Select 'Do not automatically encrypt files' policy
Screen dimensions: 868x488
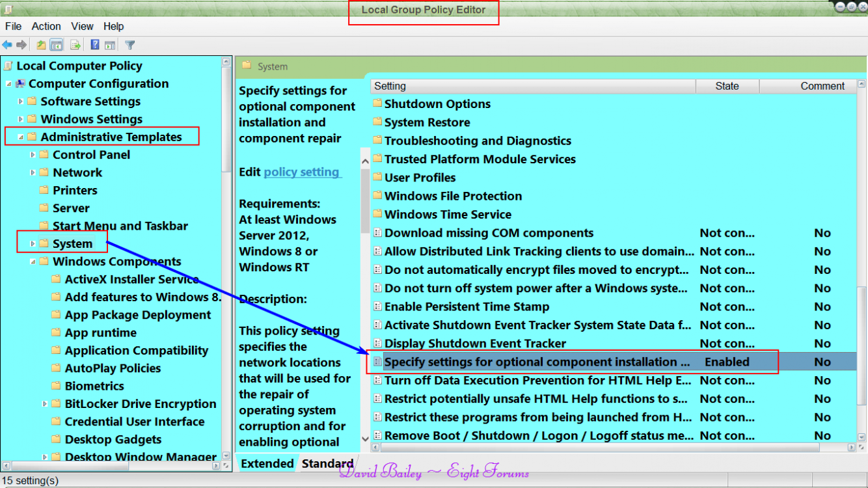pos(536,269)
